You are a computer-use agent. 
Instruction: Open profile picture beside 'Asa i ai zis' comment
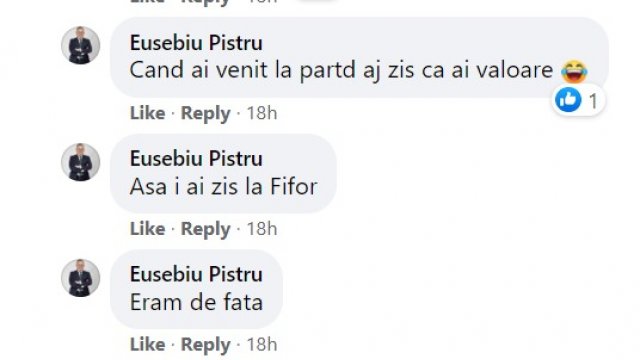point(80,162)
